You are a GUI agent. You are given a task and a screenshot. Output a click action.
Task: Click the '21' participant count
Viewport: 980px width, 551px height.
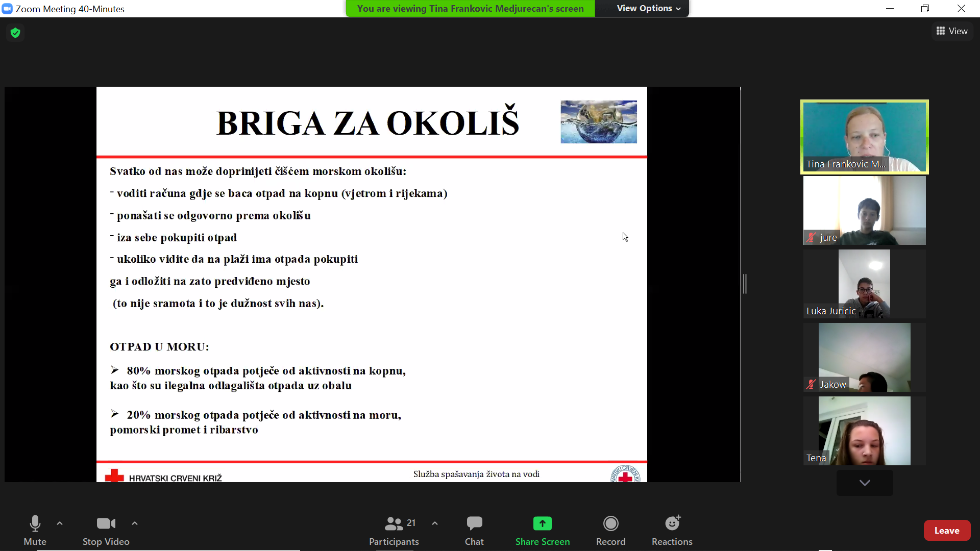(411, 523)
